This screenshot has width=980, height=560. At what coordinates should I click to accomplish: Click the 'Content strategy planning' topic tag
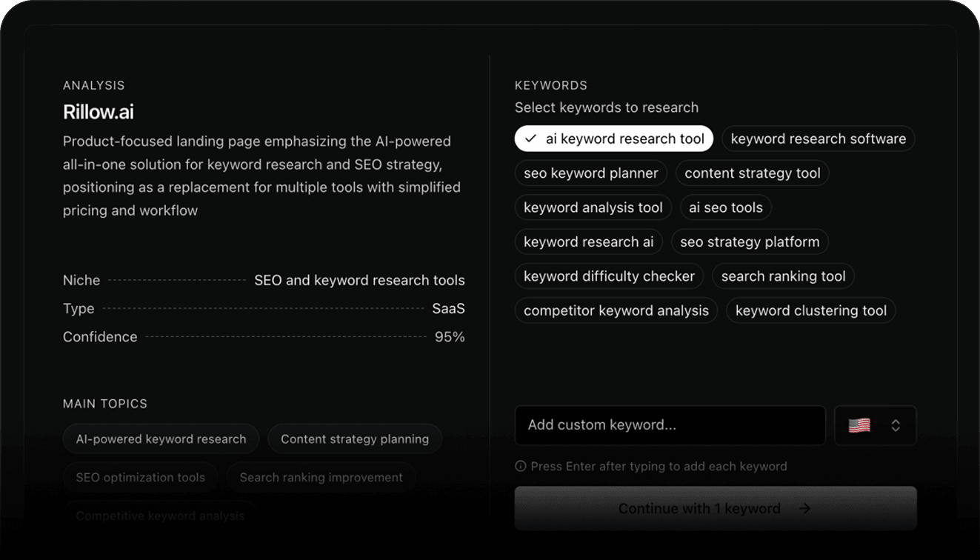(x=355, y=439)
